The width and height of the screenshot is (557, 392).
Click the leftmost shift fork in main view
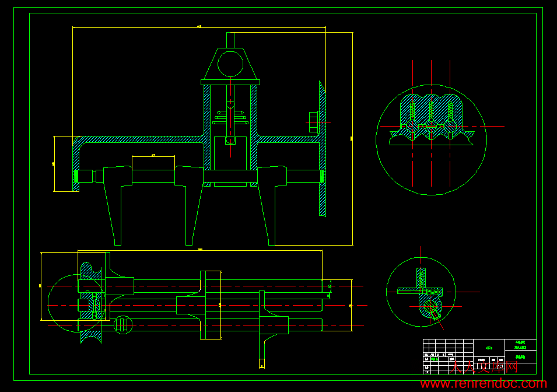118,205
